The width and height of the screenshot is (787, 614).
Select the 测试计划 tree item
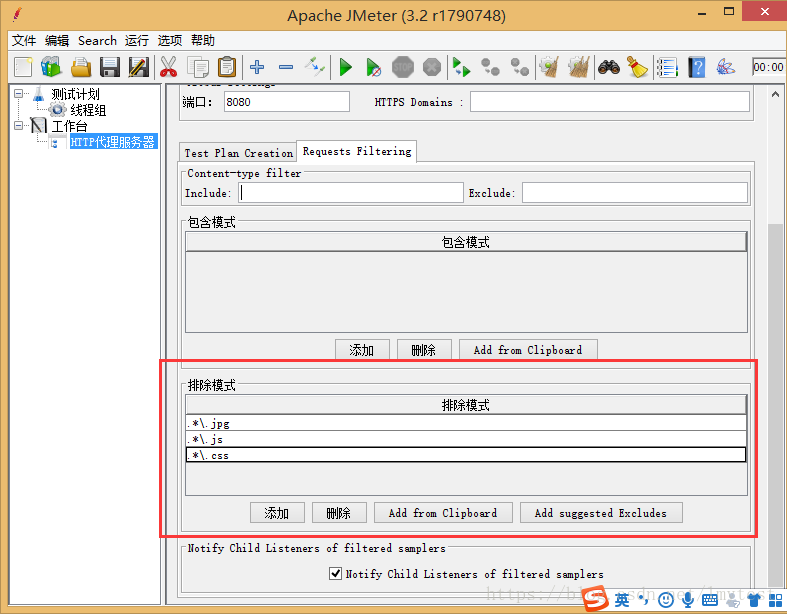pyautogui.click(x=75, y=94)
